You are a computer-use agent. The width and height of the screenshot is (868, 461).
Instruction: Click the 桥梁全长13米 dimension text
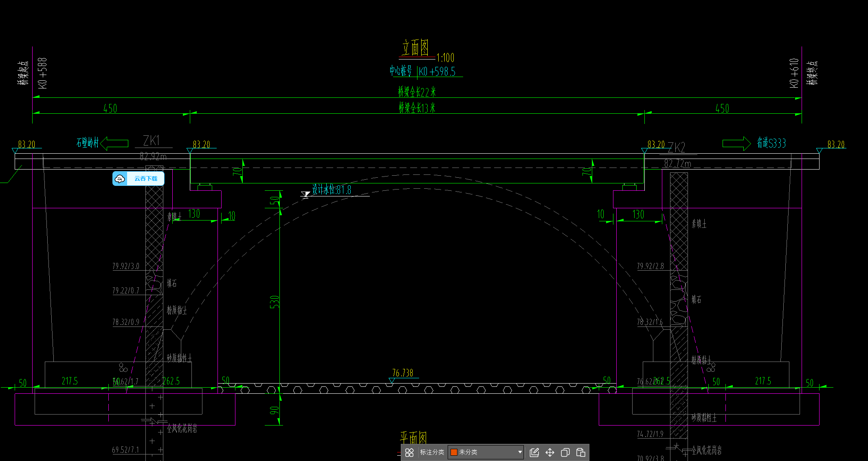click(x=417, y=108)
